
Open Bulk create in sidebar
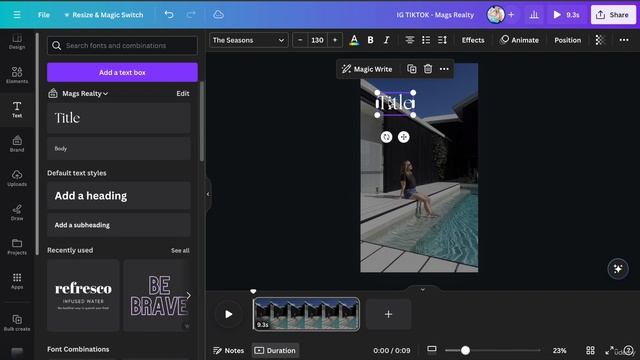17,322
